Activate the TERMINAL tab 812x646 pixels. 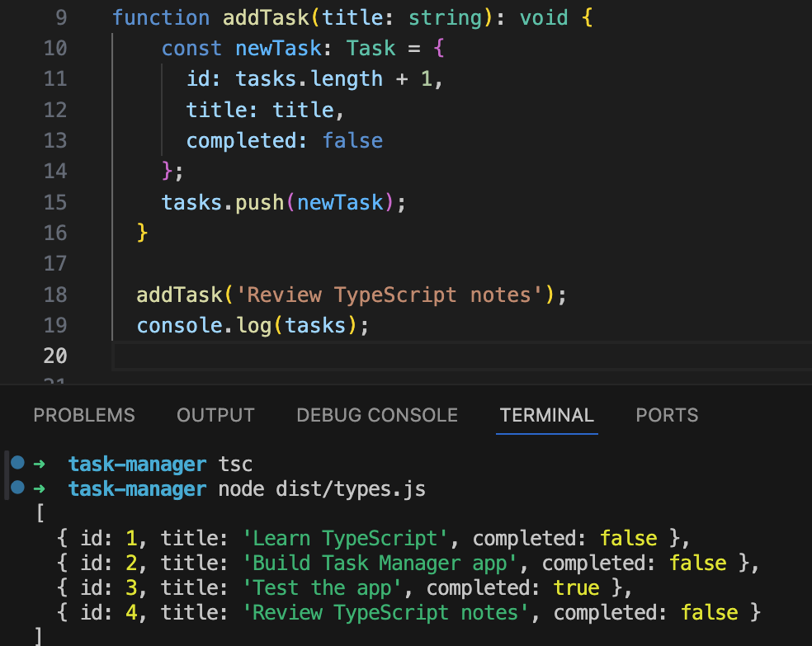click(x=547, y=415)
